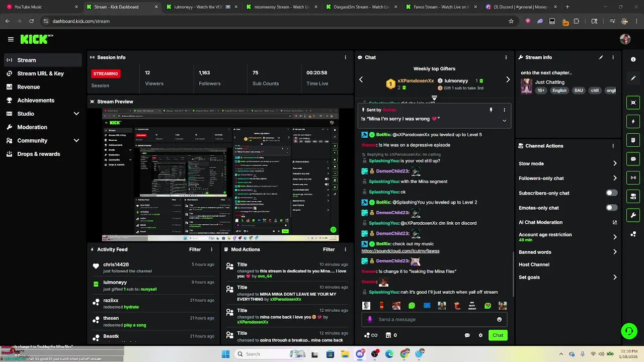Open soundcloud link in chat
This screenshot has width=644, height=362.
[x=400, y=251]
